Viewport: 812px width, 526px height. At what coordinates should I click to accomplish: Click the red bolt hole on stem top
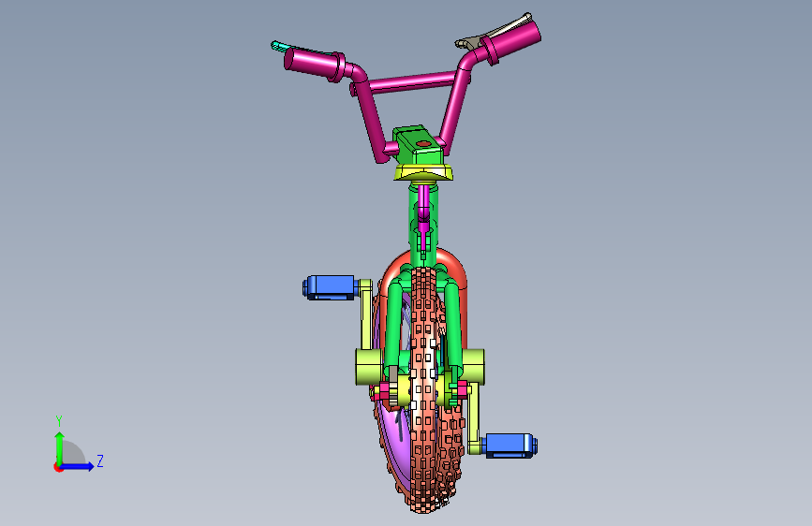click(x=423, y=143)
